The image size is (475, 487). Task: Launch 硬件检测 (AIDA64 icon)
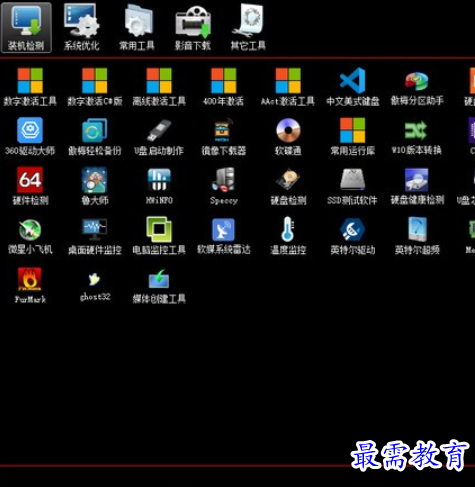[x=30, y=186]
